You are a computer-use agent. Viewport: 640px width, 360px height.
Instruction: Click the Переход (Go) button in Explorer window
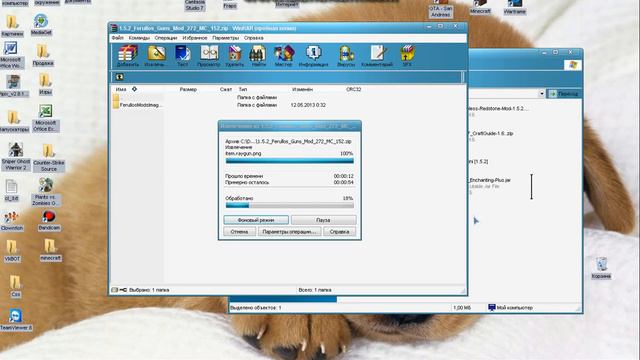[x=564, y=94]
